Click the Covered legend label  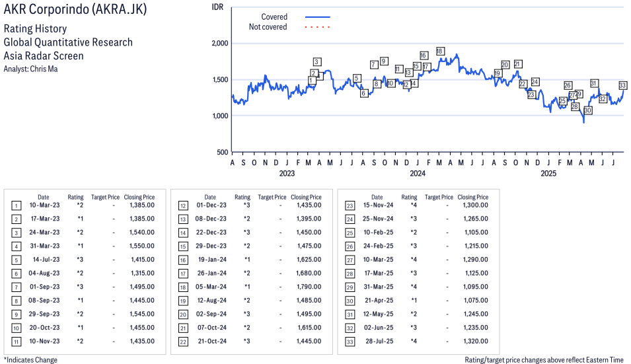[274, 17]
